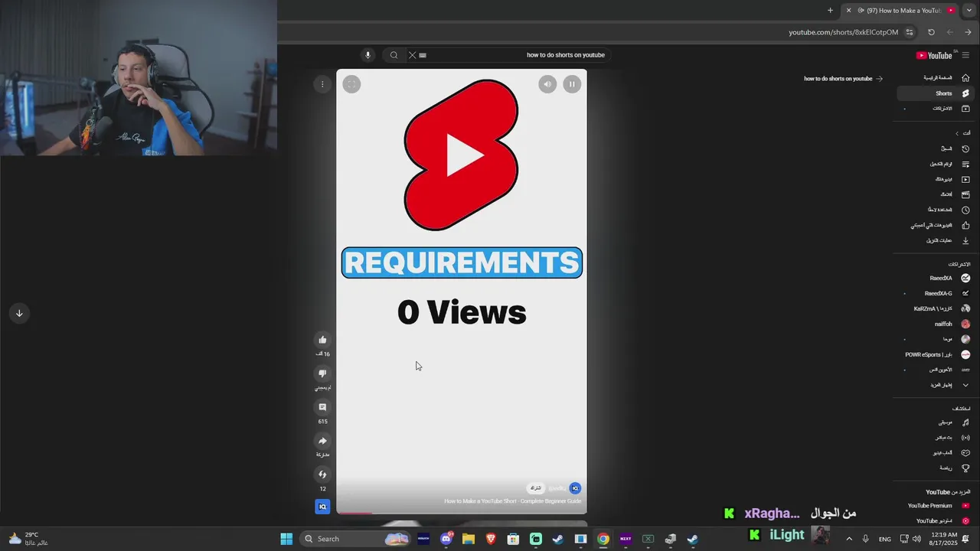Open Music in Explore section
The image size is (980, 551).
click(x=935, y=422)
